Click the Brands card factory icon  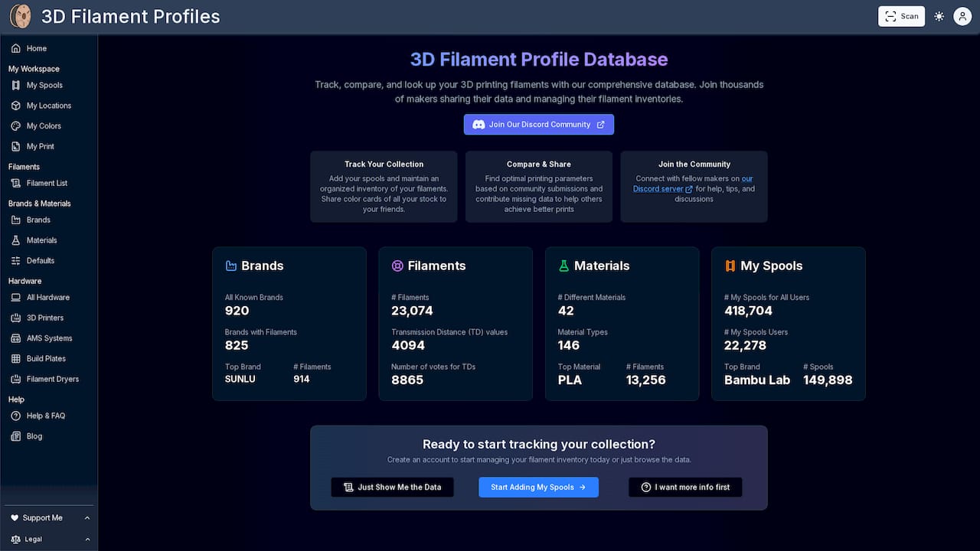(231, 266)
